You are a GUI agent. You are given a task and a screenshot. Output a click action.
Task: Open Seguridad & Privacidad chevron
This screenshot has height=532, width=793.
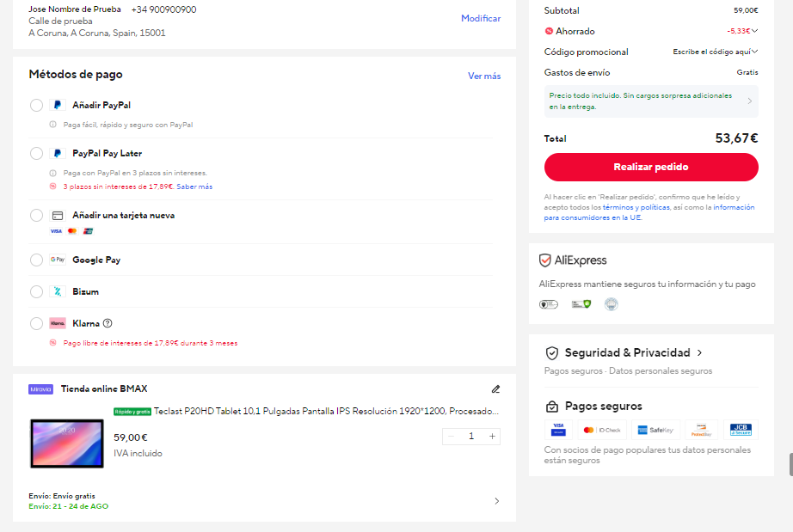[699, 352]
